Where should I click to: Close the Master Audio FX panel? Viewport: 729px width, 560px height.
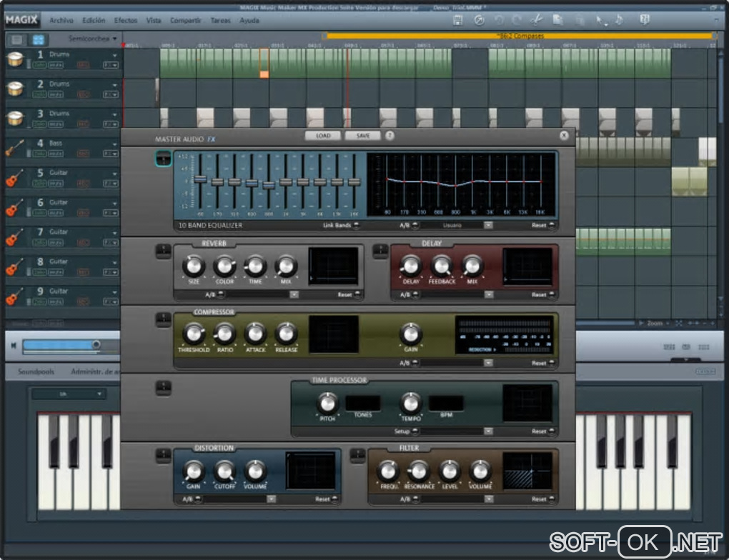click(x=563, y=135)
